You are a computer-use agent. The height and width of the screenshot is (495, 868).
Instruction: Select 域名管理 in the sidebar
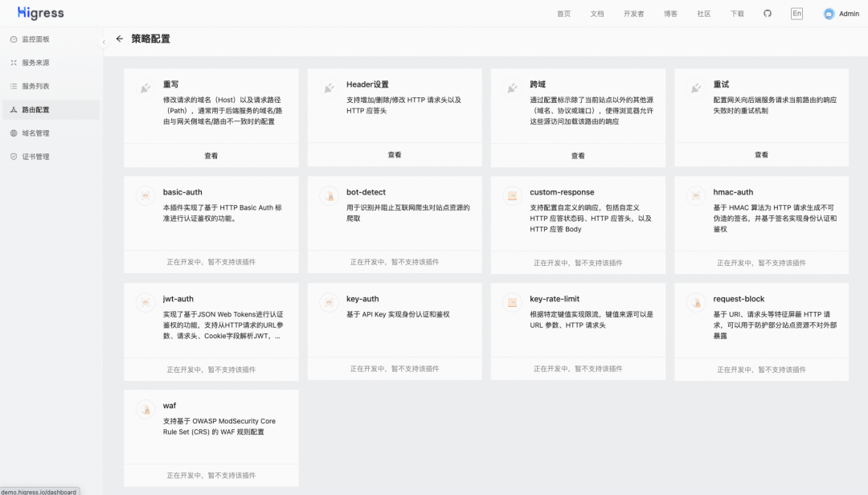[35, 133]
